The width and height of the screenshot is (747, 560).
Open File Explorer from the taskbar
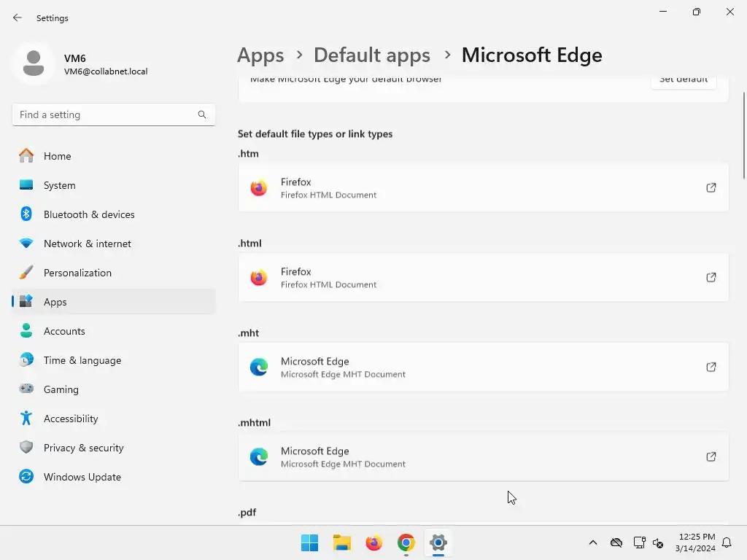click(x=342, y=542)
